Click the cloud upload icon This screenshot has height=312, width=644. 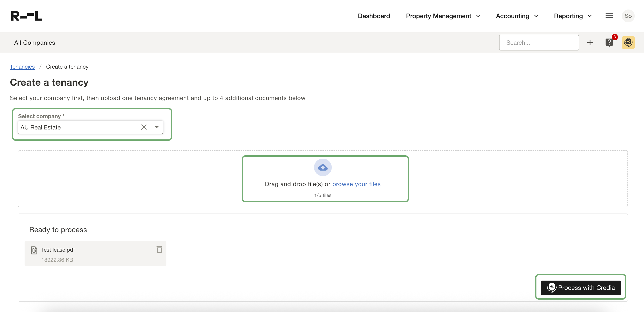[323, 167]
